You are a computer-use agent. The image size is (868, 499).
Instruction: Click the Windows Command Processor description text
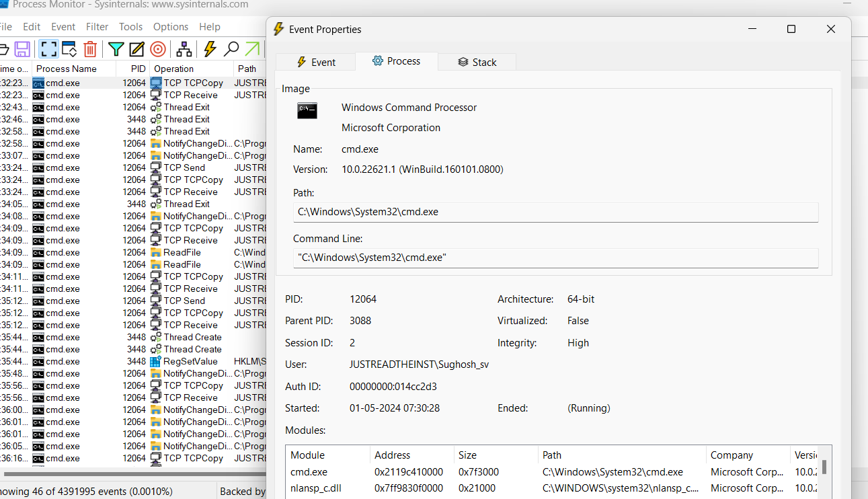tap(409, 108)
